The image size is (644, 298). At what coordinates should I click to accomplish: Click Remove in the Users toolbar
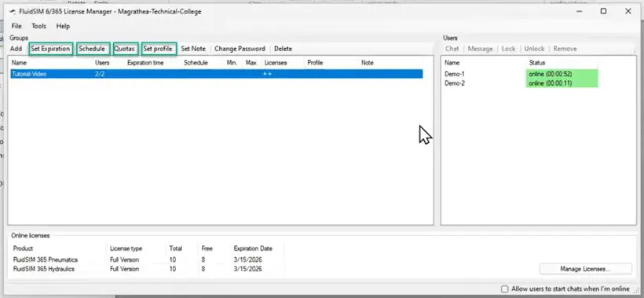click(565, 49)
